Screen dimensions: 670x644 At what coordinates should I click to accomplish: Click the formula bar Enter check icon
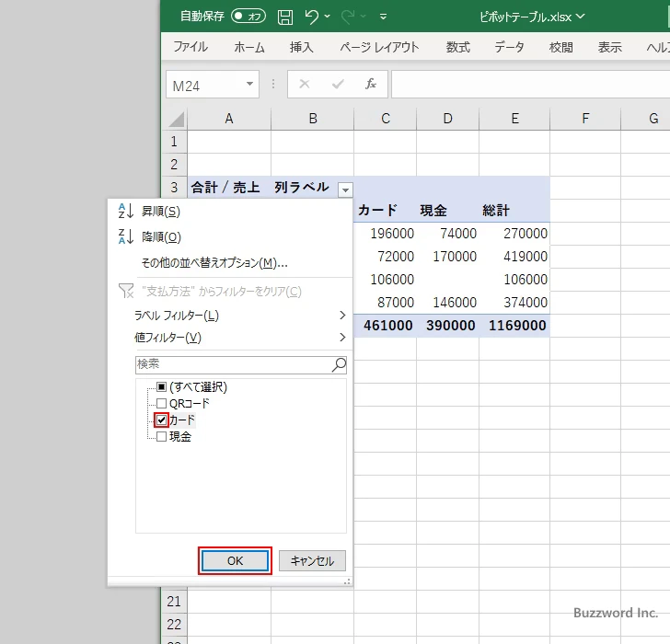coord(338,84)
